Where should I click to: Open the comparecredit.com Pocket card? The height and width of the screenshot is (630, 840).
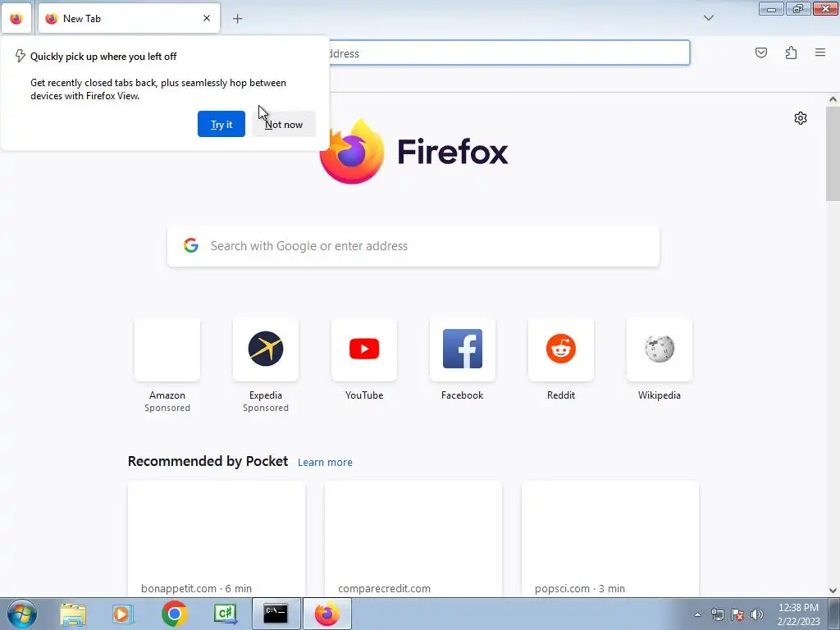413,539
